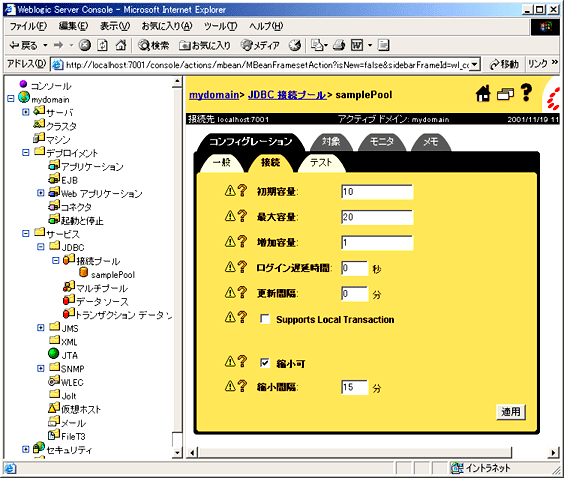Viewport: 564px width, 478px height.
Task: Click the 増加容量 input field
Action: [377, 243]
